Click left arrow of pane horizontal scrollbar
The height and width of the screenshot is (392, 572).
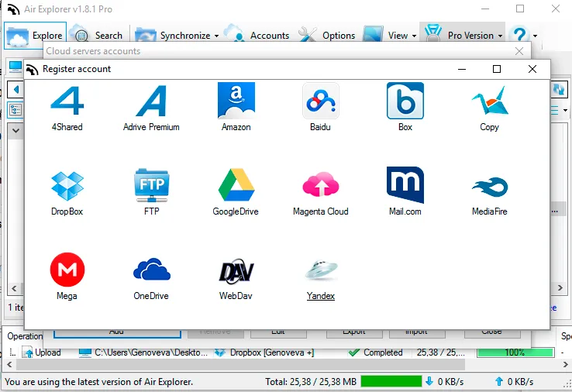coord(14,288)
